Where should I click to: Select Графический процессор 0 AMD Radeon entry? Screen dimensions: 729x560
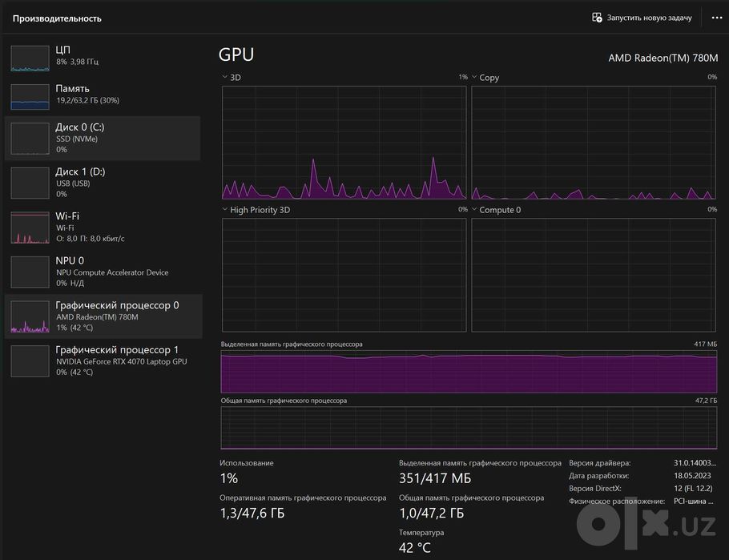pyautogui.click(x=103, y=316)
